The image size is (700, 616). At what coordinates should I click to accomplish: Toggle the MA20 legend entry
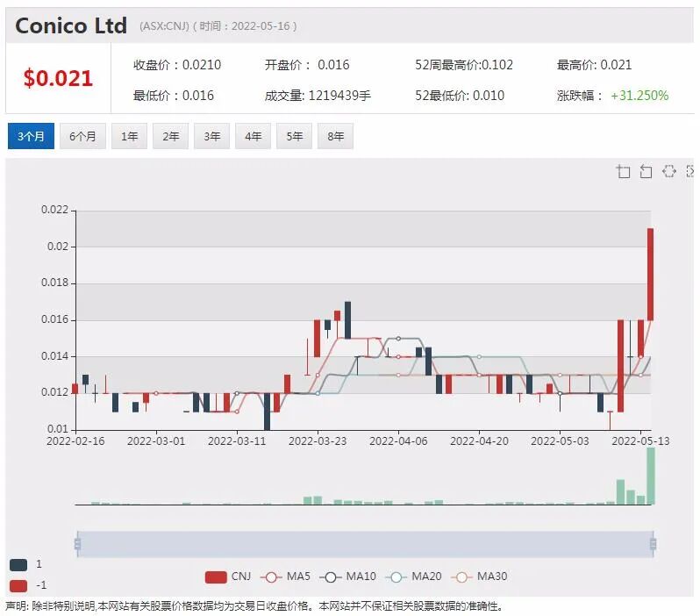[x=413, y=577]
